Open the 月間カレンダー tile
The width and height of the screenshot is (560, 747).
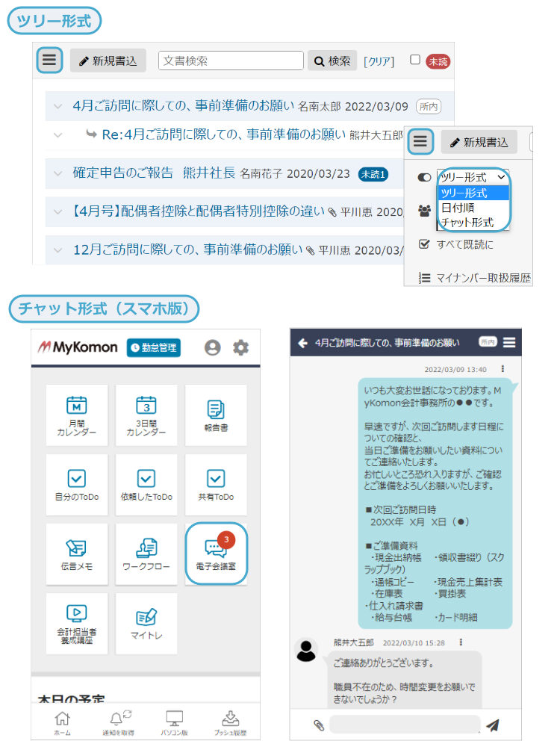(77, 415)
